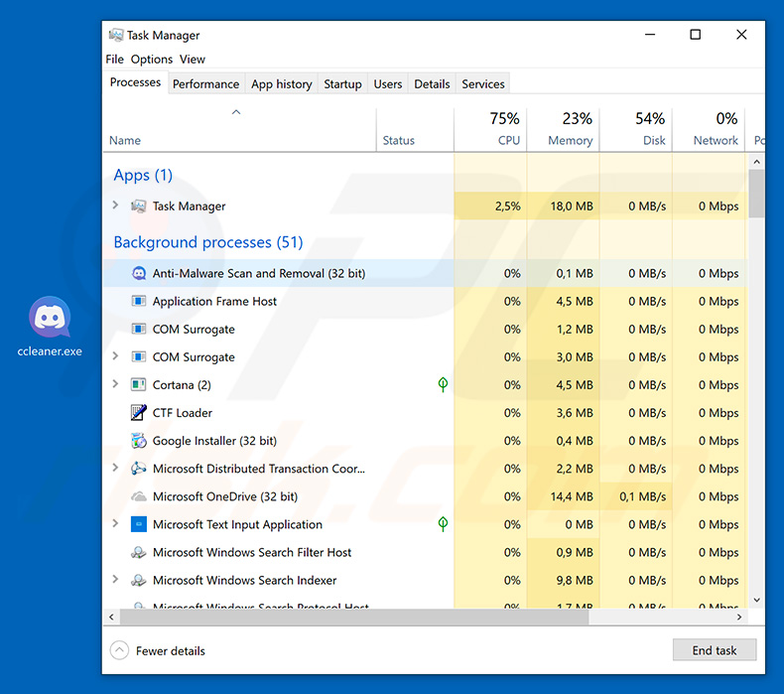The height and width of the screenshot is (694, 784).
Task: Click the vertical scrollbar down arrow
Action: point(756,600)
